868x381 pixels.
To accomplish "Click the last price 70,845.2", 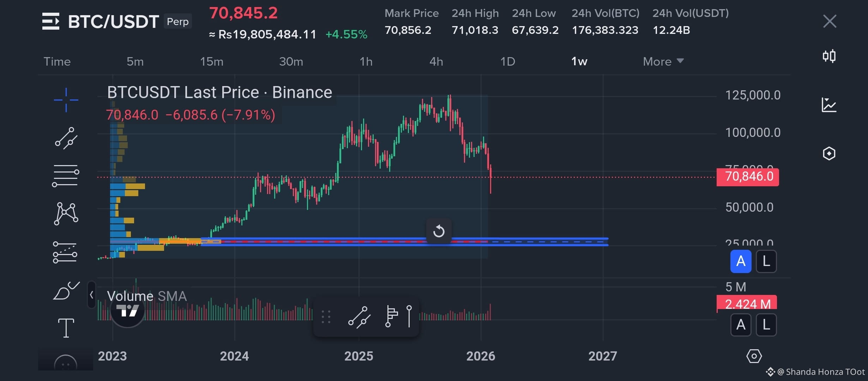I will [x=243, y=13].
